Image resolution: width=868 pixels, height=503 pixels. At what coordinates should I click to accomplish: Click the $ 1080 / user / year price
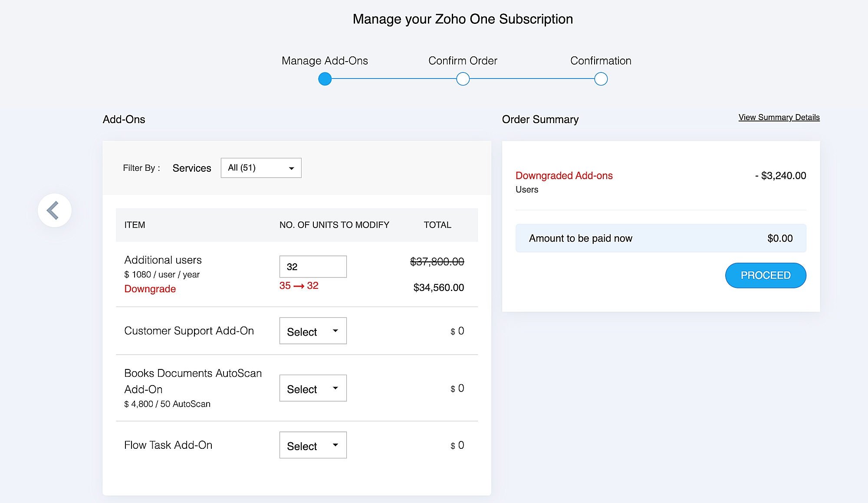pyautogui.click(x=162, y=274)
